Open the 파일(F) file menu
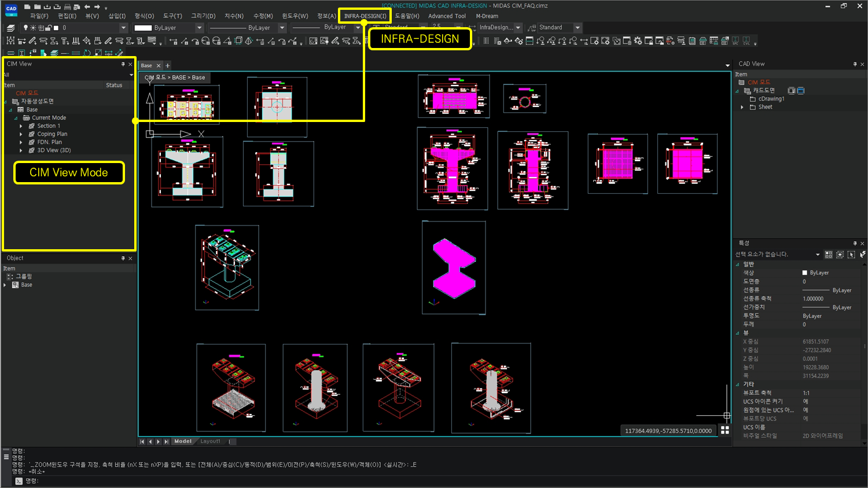Viewport: 868px width, 488px height. coord(39,16)
